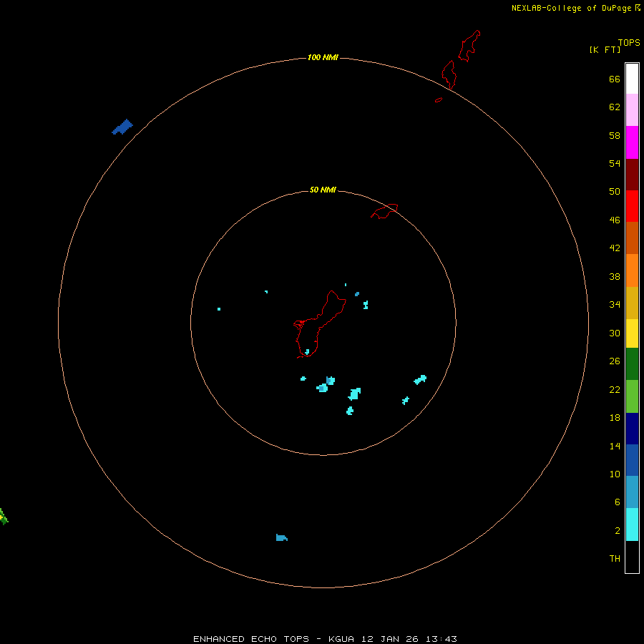Screen dimensions: 644x644
Task: Click the medium blue legend swatch
Action: click(632, 460)
